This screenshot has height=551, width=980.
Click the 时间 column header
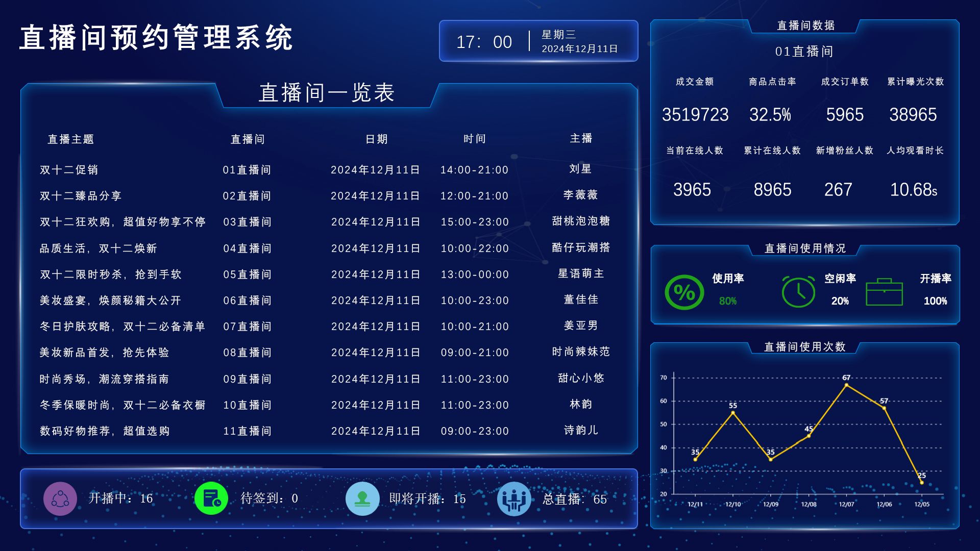click(475, 139)
